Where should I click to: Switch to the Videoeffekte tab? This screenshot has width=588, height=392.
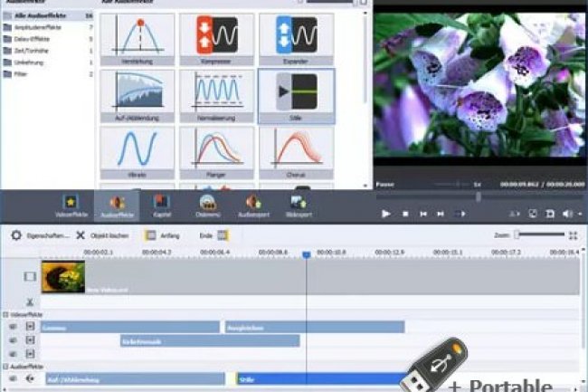(69, 206)
